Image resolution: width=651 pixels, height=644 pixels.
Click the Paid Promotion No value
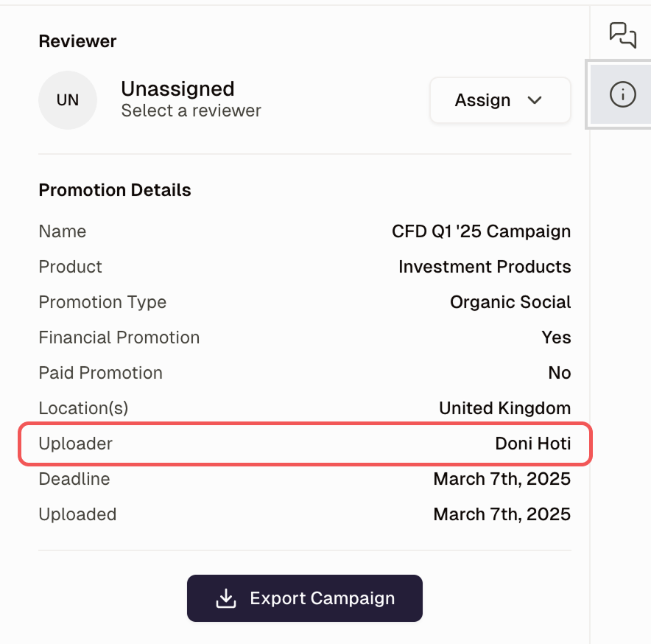[x=560, y=373]
